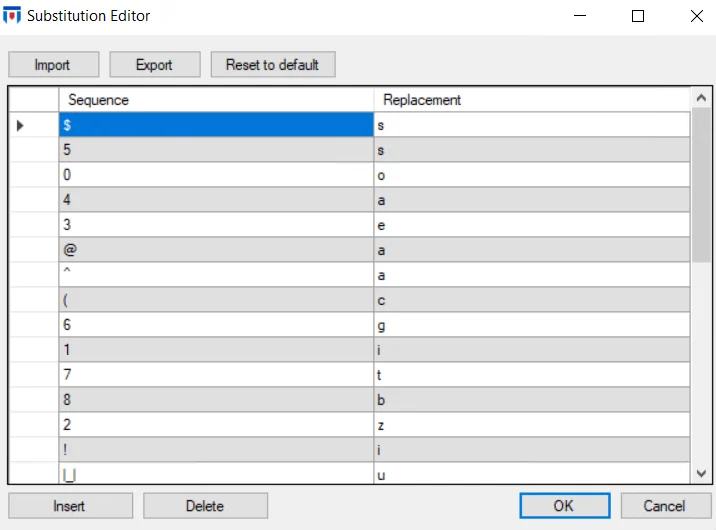The height and width of the screenshot is (530, 716).
Task: Select the ( sequence cell
Action: pos(216,300)
